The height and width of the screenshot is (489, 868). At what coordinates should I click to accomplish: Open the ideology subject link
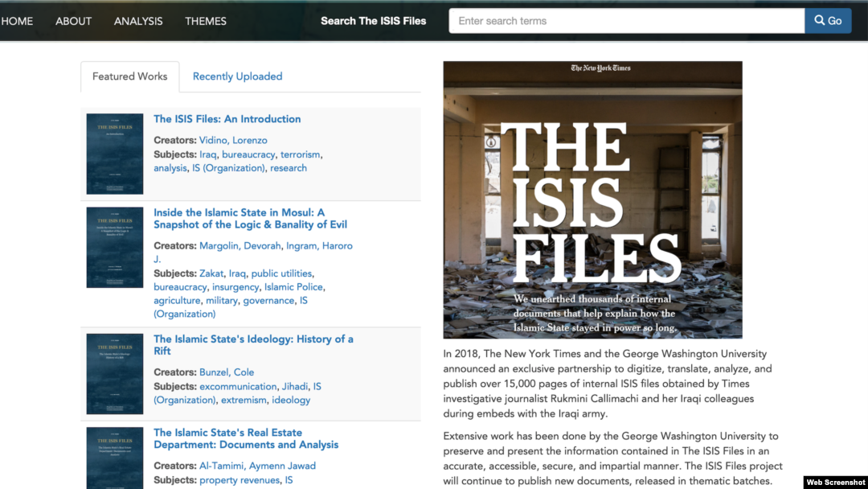coord(291,400)
